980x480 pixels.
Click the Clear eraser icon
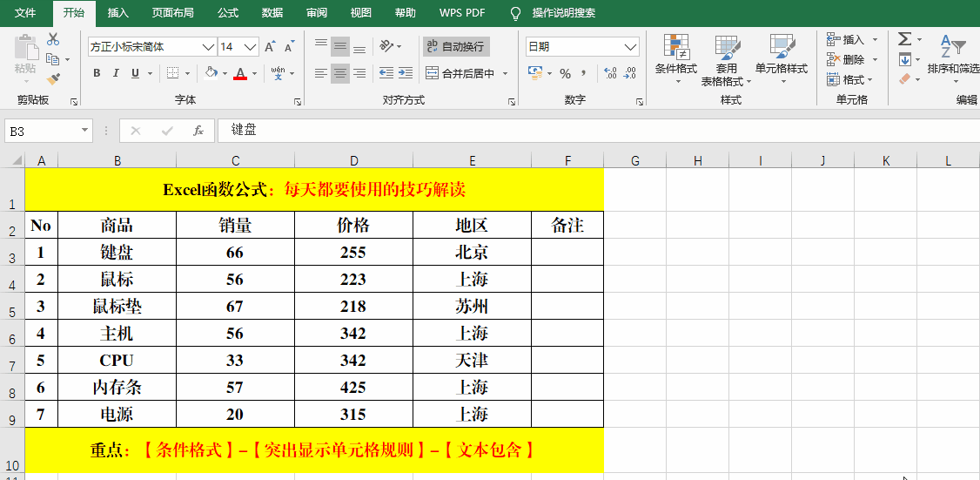(904, 79)
